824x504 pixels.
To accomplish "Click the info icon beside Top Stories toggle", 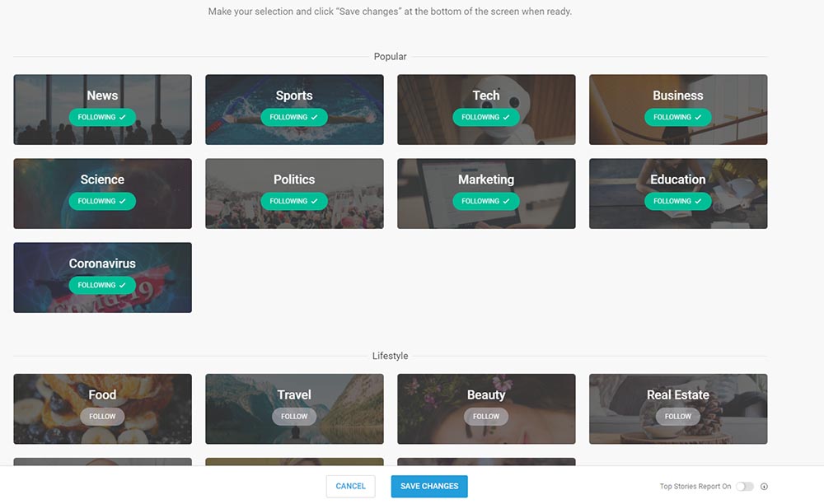I will [x=764, y=487].
